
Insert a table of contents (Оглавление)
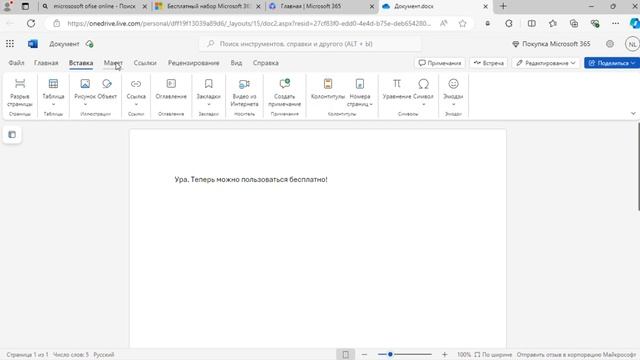(x=171, y=89)
